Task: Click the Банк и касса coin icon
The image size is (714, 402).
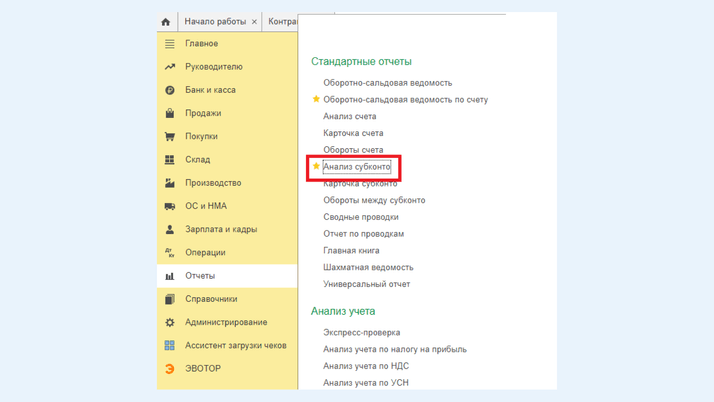Action: pos(169,90)
